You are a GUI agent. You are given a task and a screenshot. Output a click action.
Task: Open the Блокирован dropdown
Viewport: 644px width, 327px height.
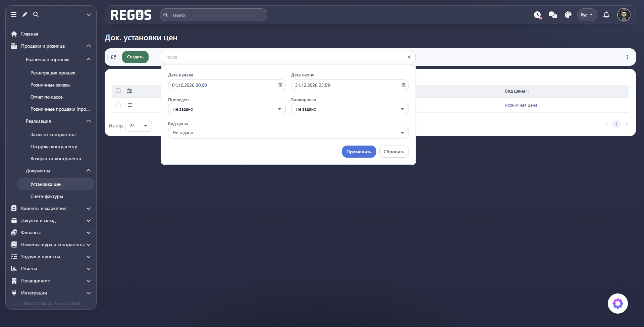(x=350, y=109)
